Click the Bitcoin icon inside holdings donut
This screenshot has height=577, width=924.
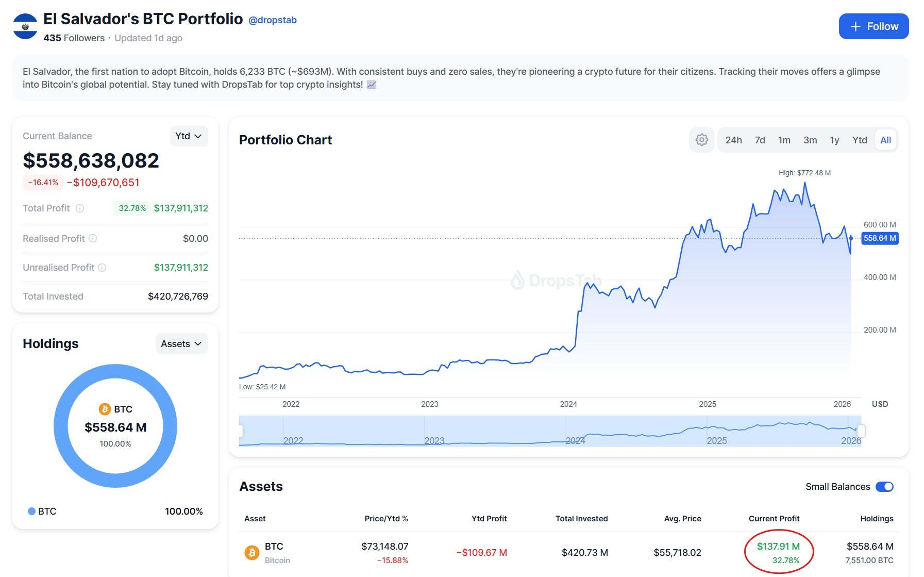pos(105,409)
